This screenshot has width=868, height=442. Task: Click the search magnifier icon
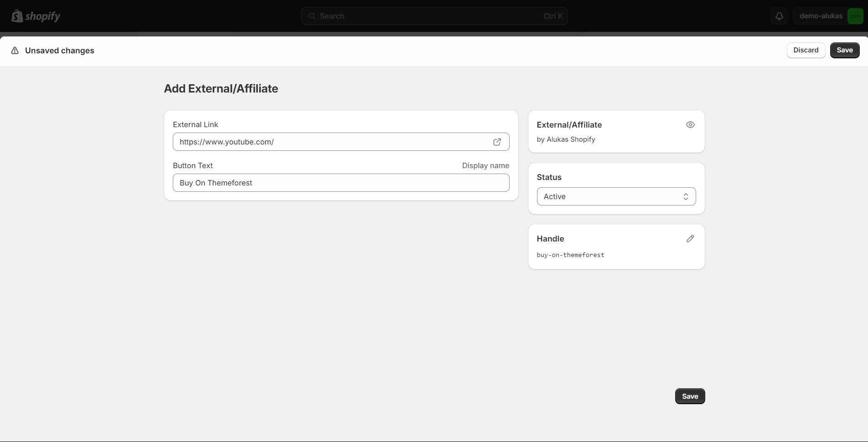tap(312, 16)
